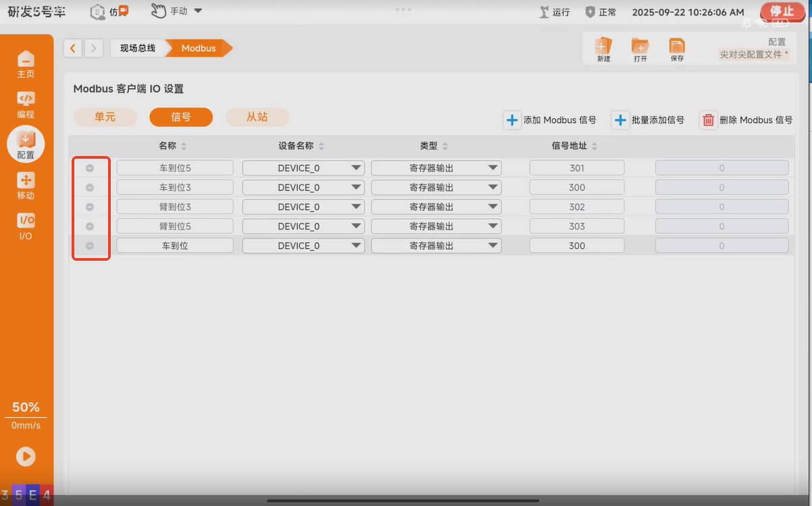Click the 删除 Modbus 信号 trash icon

click(x=708, y=120)
